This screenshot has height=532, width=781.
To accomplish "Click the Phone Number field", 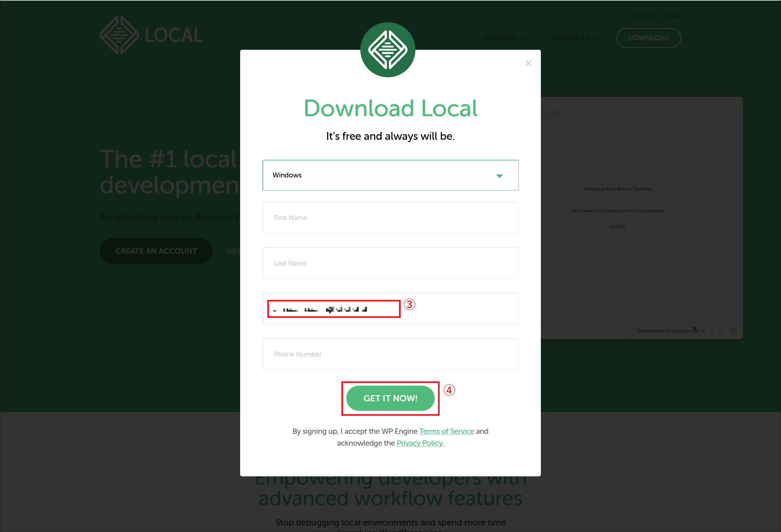I will [390, 354].
